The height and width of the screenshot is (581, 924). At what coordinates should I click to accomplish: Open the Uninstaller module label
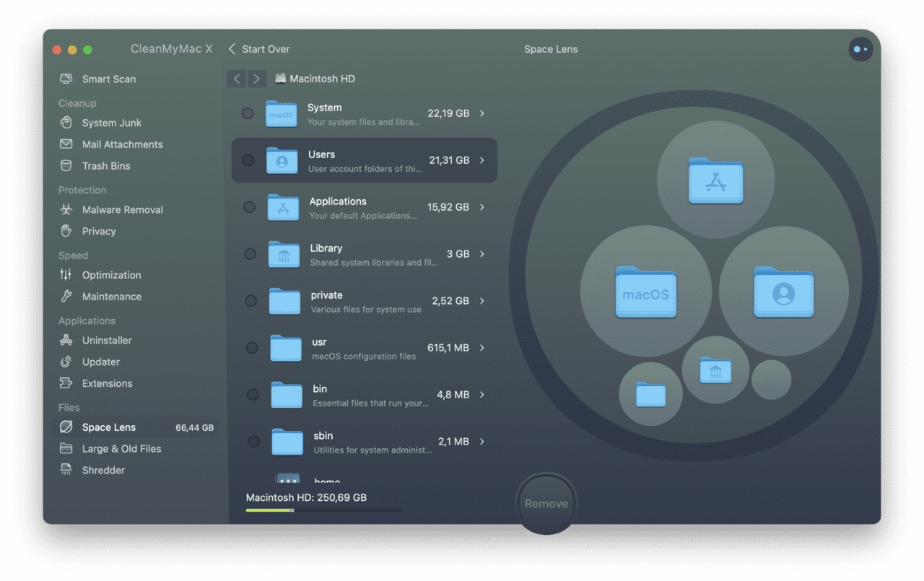[107, 340]
